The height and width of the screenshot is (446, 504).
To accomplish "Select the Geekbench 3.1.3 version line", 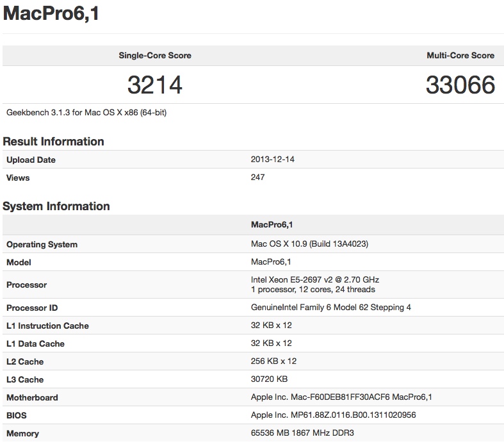I will click(x=86, y=113).
